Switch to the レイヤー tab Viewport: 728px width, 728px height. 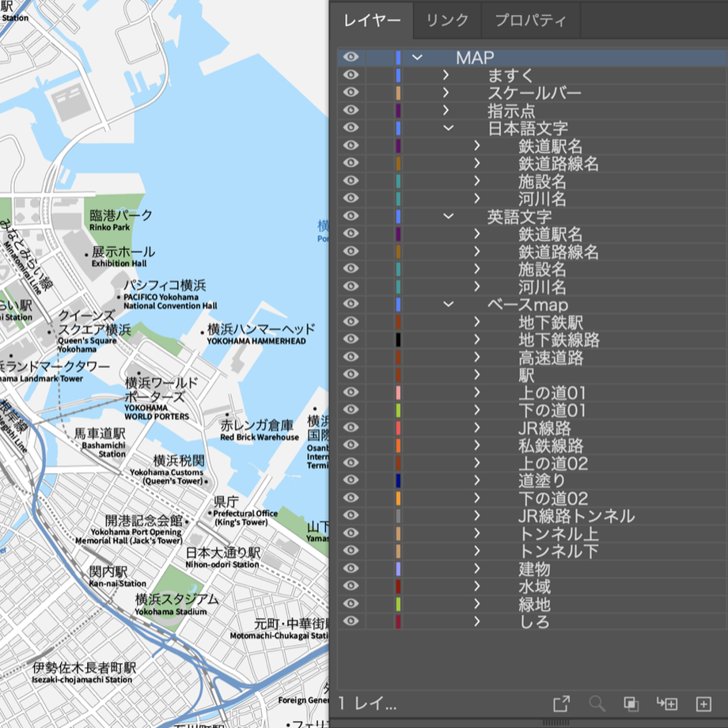pos(372,21)
